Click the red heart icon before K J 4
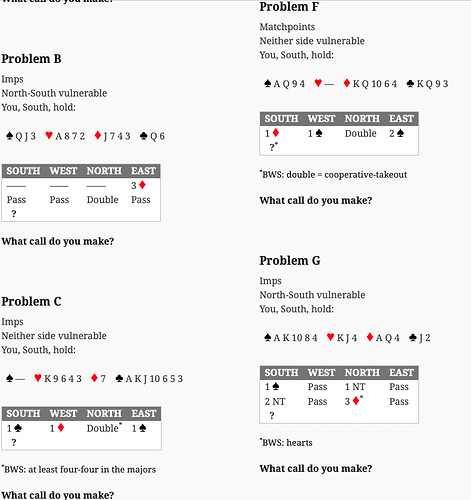This screenshot has height=500, width=471. pyautogui.click(x=330, y=337)
